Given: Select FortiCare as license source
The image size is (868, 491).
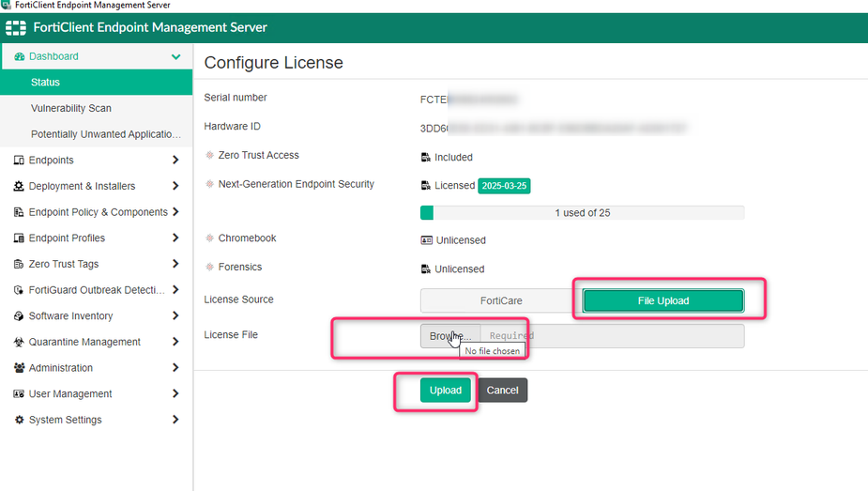Looking at the screenshot, I should tap(500, 300).
